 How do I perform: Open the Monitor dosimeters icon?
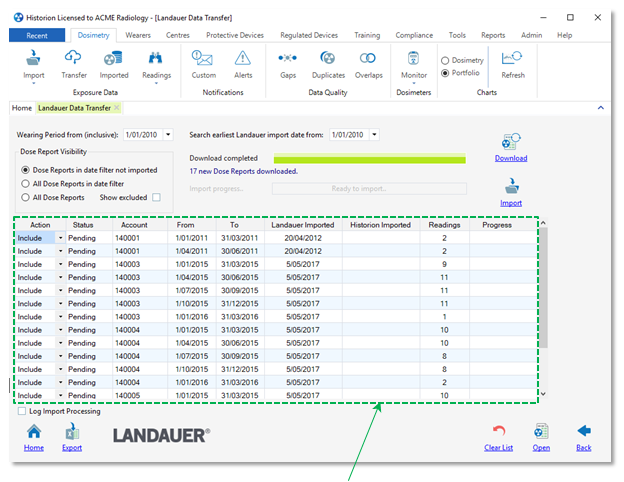pyautogui.click(x=413, y=58)
